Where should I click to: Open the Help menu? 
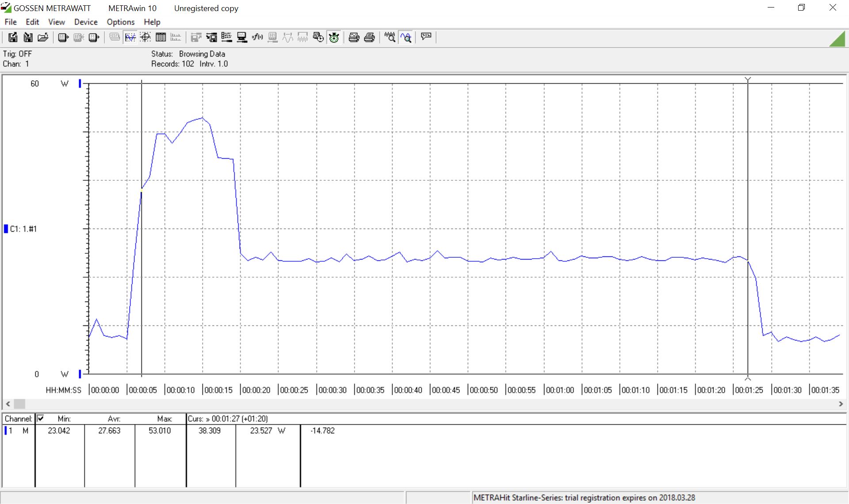[x=152, y=22]
